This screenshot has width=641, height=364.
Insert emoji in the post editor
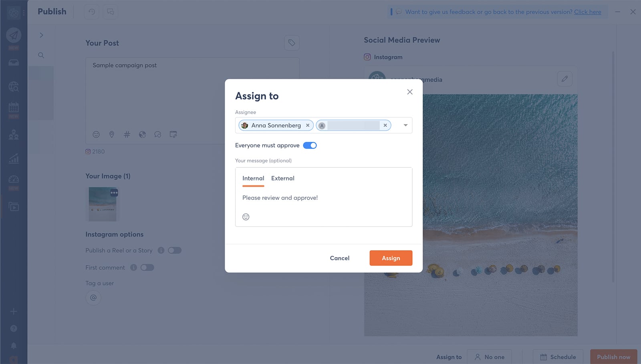[96, 135]
